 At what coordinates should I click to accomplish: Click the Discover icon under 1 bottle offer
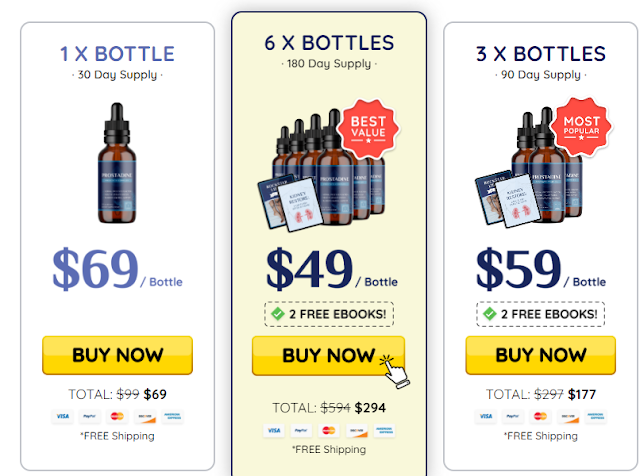[145, 416]
